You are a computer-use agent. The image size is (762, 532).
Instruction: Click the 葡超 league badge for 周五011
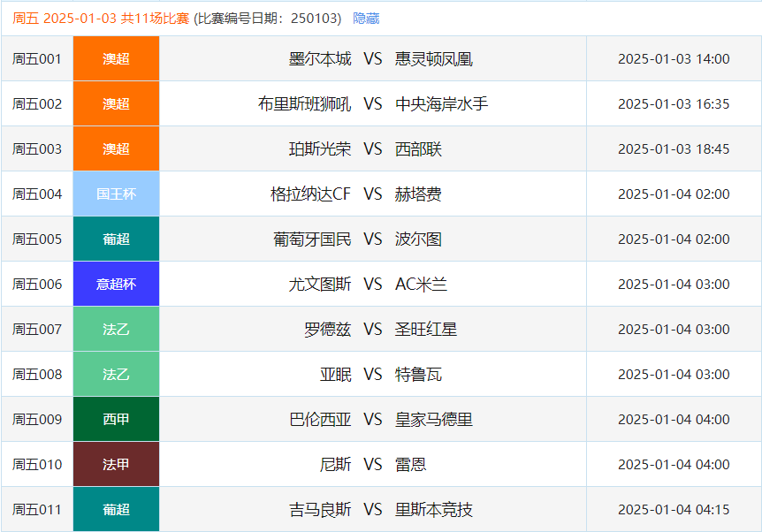pos(116,510)
